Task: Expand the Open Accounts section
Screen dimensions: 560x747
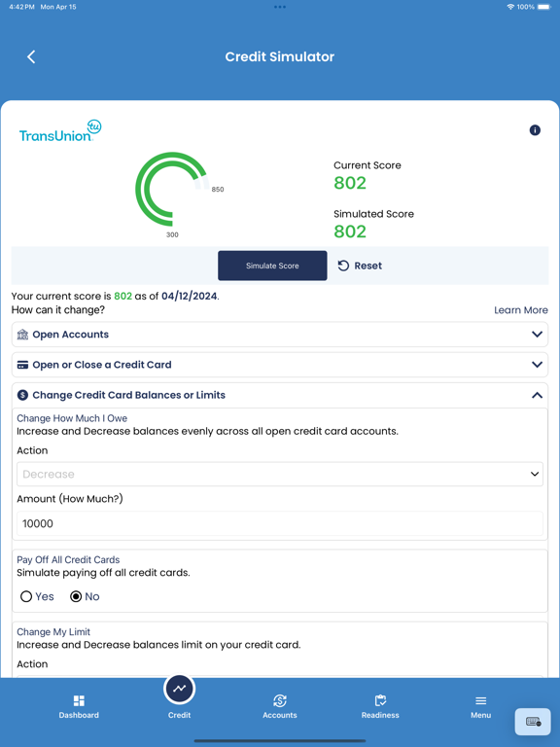Action: 280,335
